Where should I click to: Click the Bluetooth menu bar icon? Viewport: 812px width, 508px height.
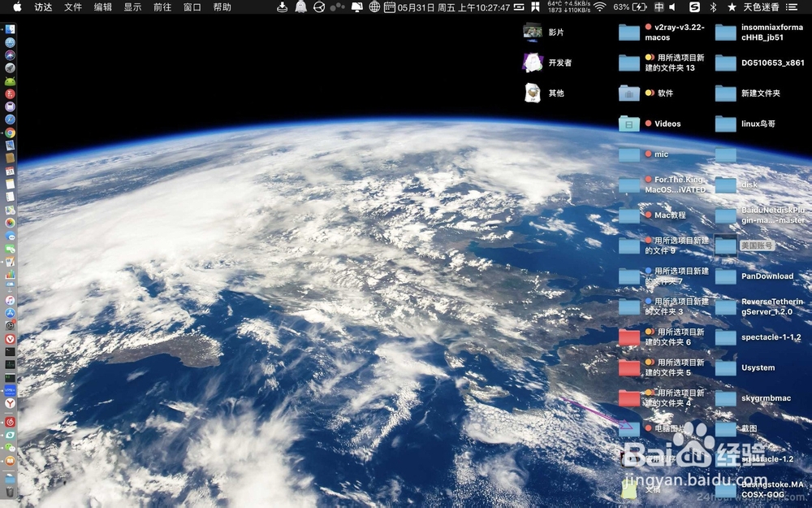pyautogui.click(x=713, y=7)
